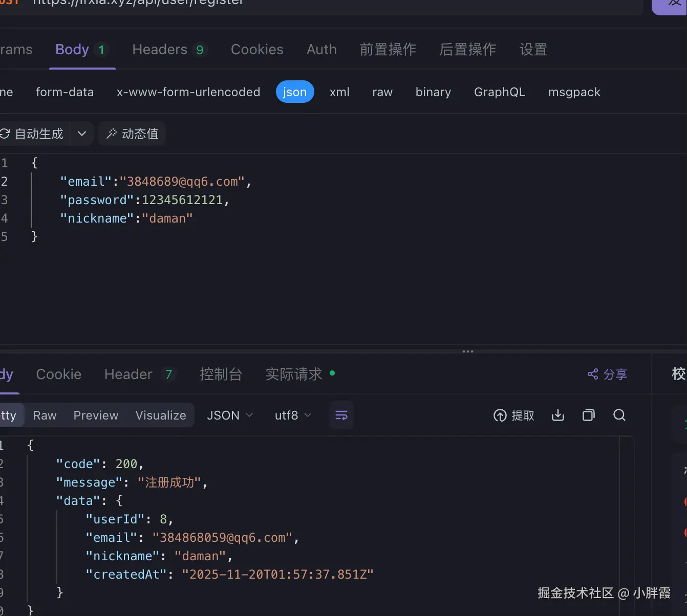Click the response nickname value "daman"
687x616 pixels.
pos(201,556)
